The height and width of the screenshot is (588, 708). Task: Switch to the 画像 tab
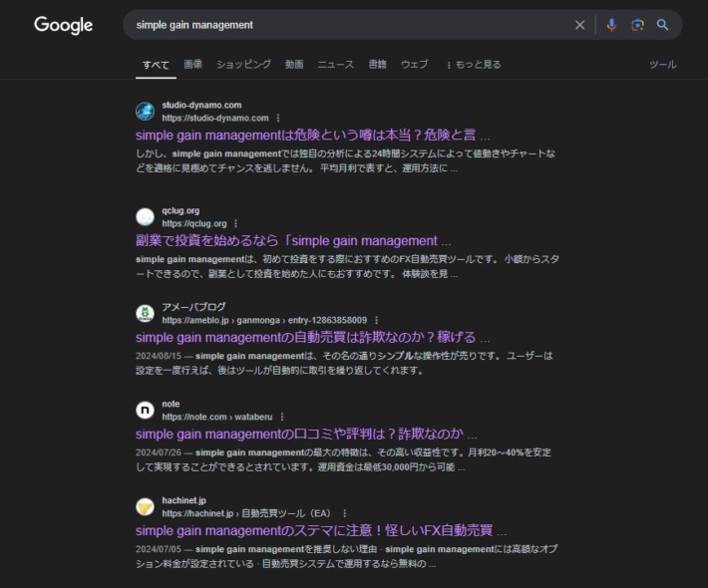pyautogui.click(x=192, y=64)
